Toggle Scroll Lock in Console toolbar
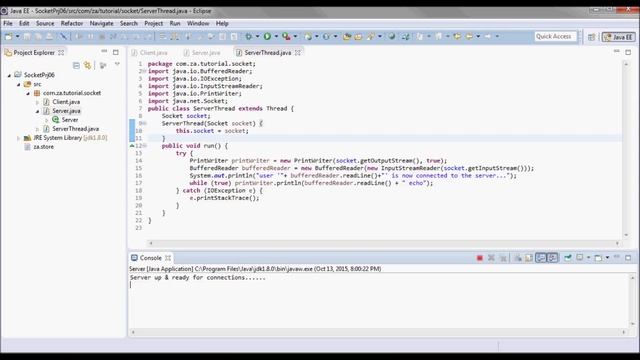640x360 pixels. click(x=529, y=258)
